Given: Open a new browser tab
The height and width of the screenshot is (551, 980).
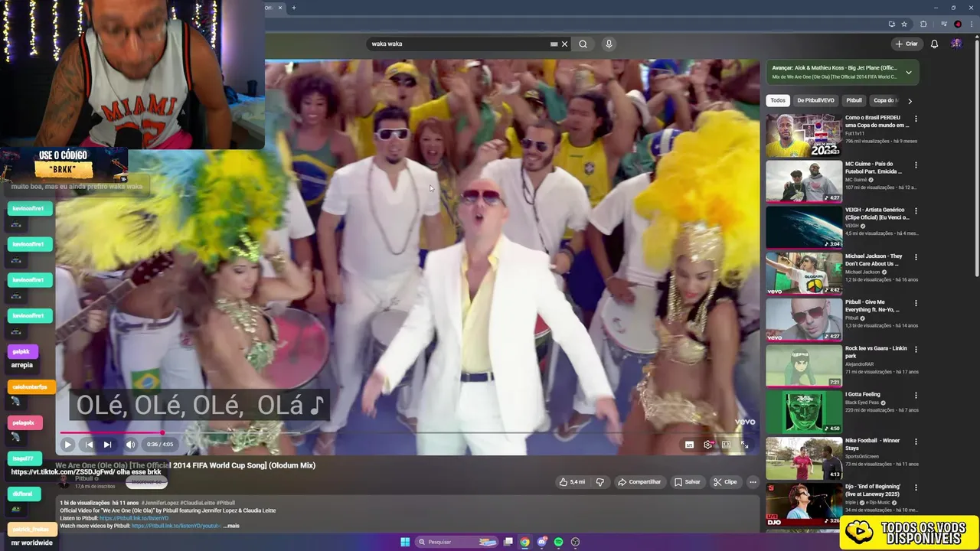Looking at the screenshot, I should 293,8.
